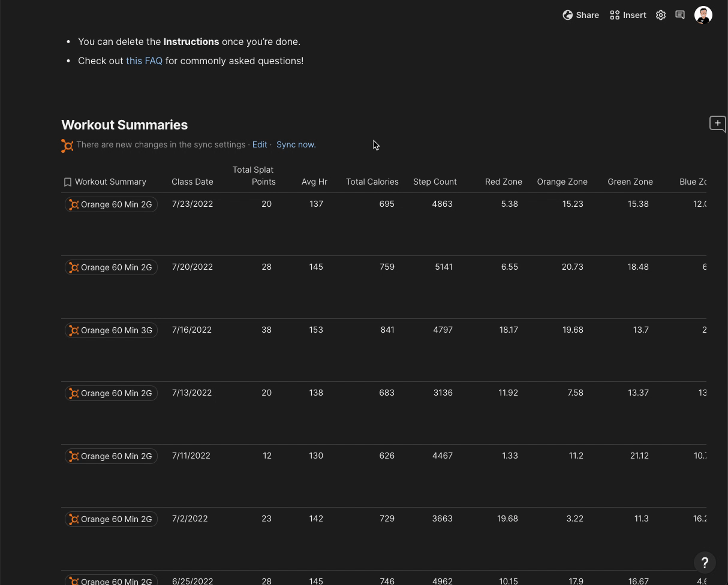Select the Total Splat Points column header
Image resolution: width=728 pixels, height=585 pixels.
pos(254,176)
